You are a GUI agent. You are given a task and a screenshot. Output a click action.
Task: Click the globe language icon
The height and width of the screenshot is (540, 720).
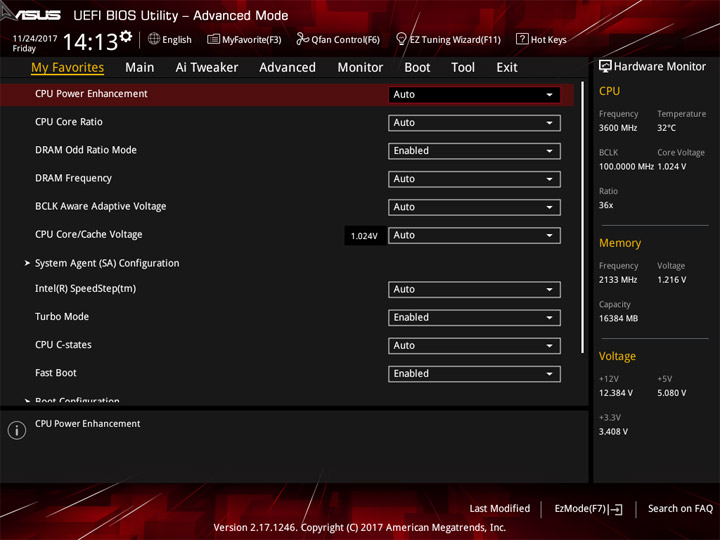154,39
